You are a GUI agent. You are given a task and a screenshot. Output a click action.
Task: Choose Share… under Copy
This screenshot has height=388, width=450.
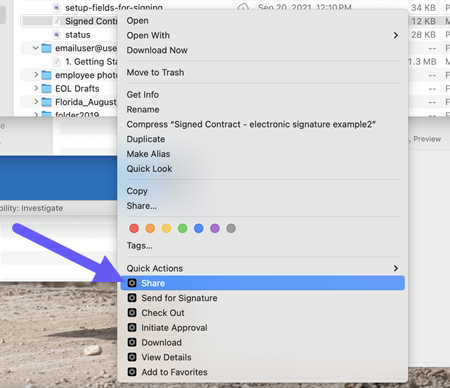pyautogui.click(x=141, y=206)
